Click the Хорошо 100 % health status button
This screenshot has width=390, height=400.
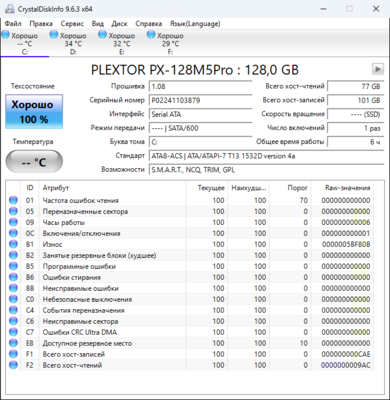[x=34, y=112]
